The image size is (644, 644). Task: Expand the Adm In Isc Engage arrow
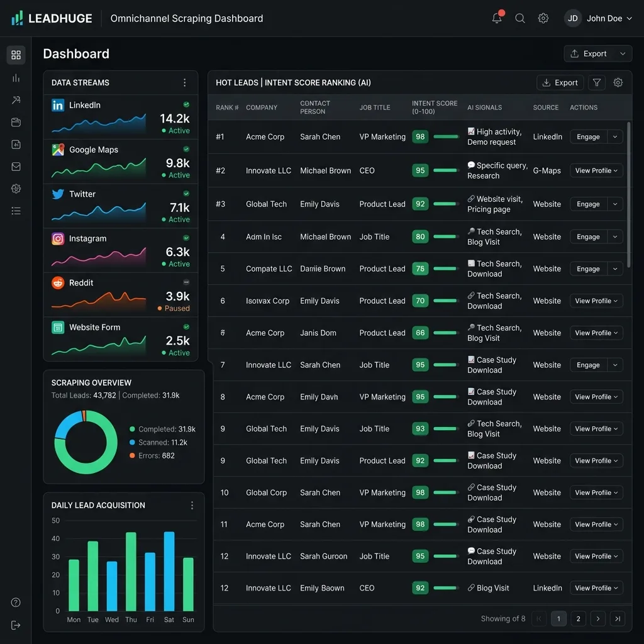coord(615,236)
